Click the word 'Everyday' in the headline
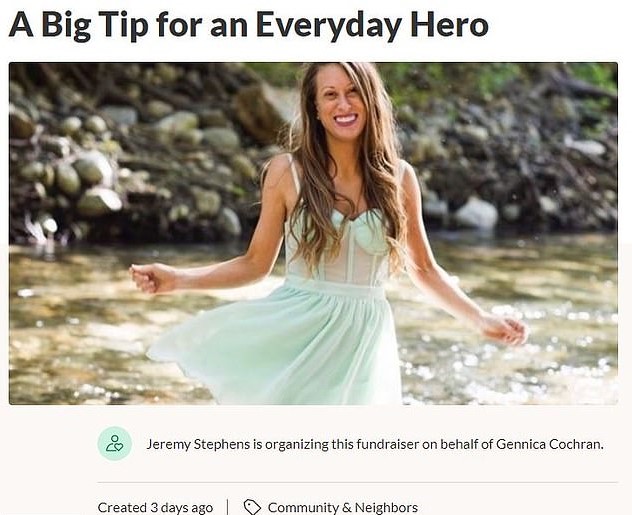632x515 pixels. click(328, 27)
